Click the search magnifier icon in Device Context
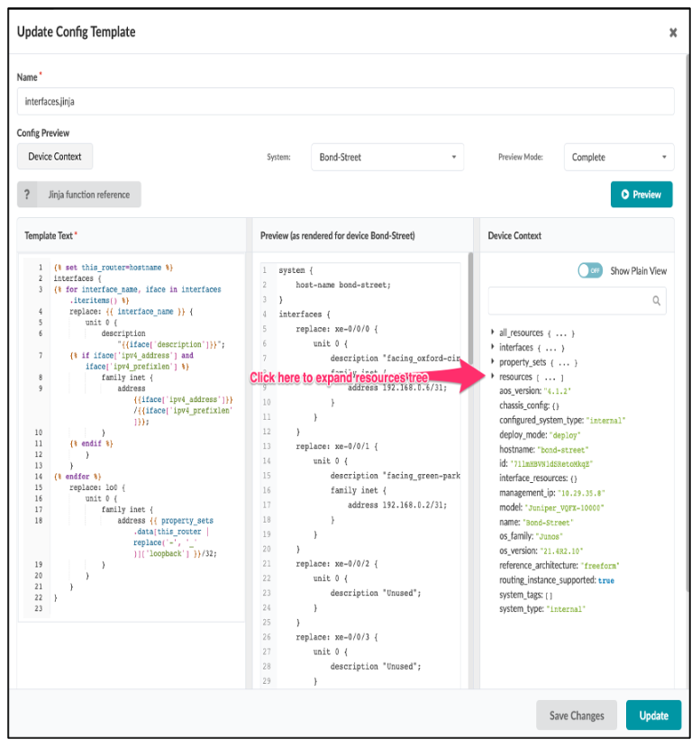Screen dimensions: 700x747 point(658,301)
